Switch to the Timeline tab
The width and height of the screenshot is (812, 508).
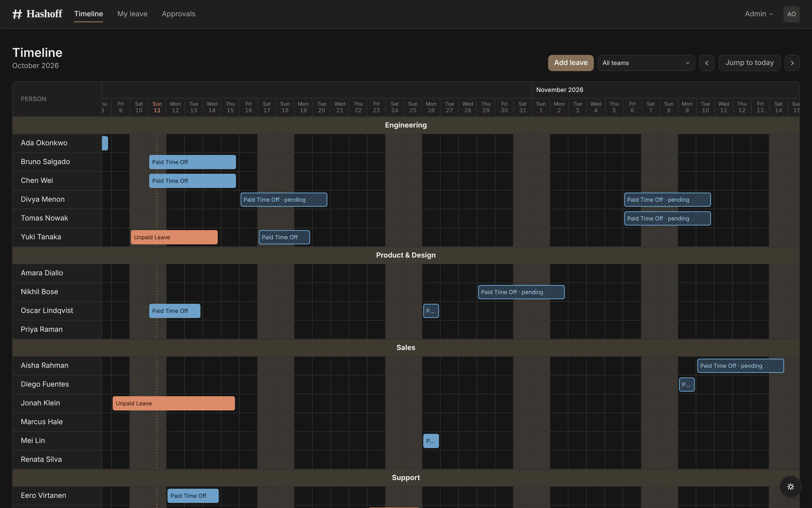(x=89, y=14)
